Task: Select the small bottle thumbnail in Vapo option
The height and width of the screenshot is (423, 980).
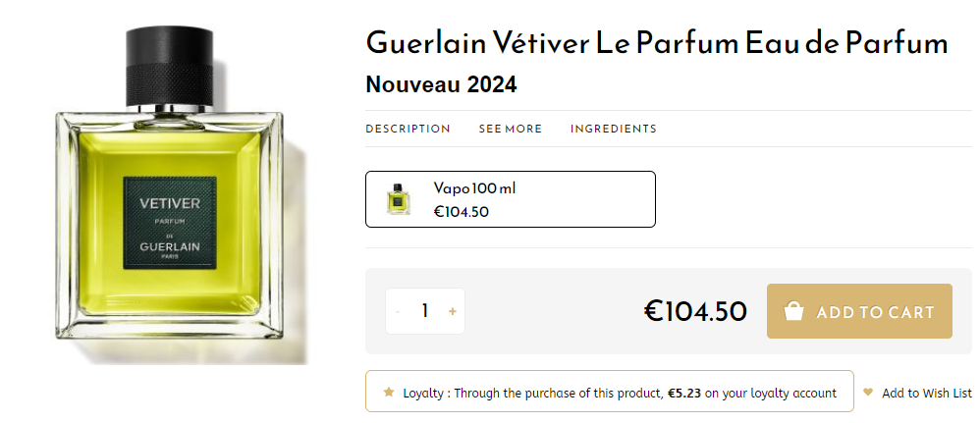Action: coord(398,199)
